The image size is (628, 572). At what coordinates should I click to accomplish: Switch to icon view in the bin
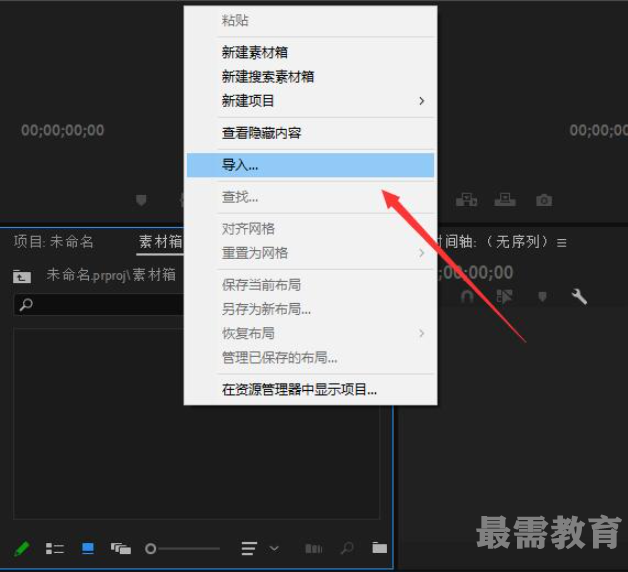coord(88,548)
